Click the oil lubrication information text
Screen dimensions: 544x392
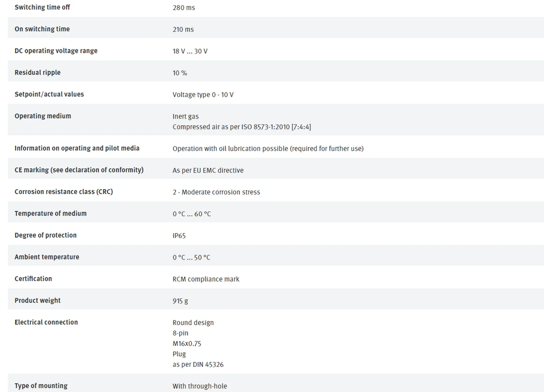(x=268, y=149)
